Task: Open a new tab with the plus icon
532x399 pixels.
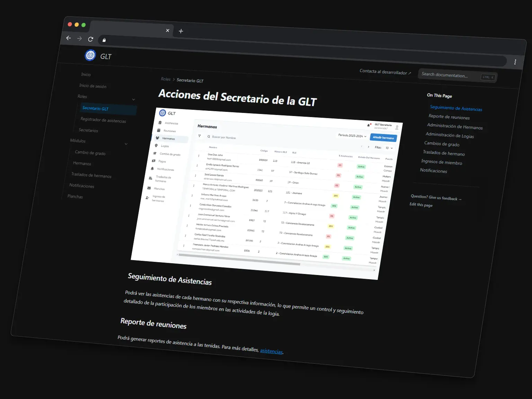Action: tap(181, 31)
